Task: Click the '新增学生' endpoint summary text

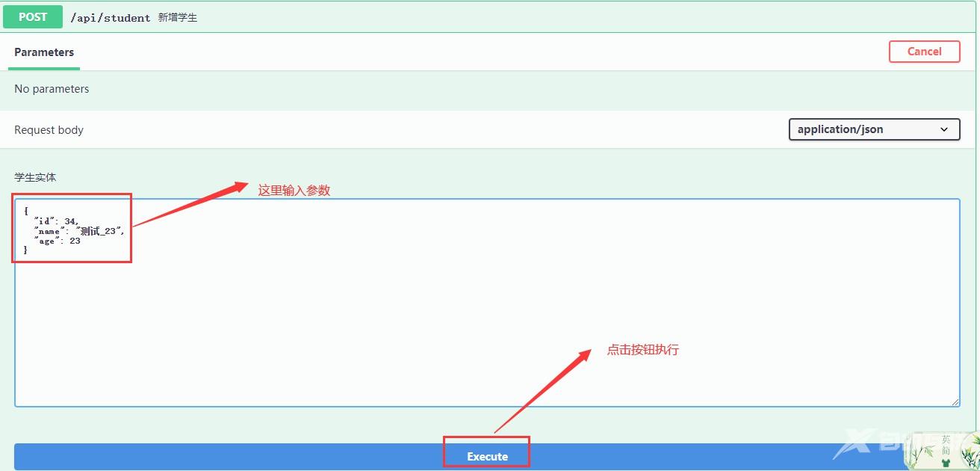Action: pyautogui.click(x=178, y=17)
